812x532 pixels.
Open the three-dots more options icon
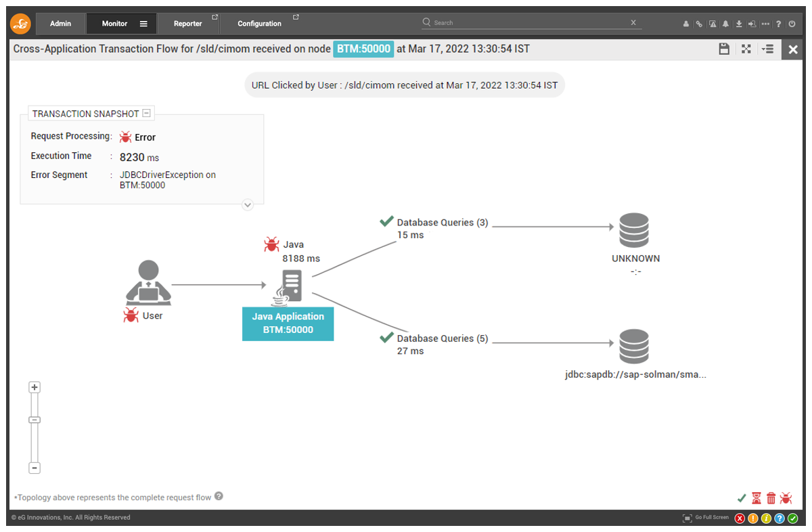[765, 24]
